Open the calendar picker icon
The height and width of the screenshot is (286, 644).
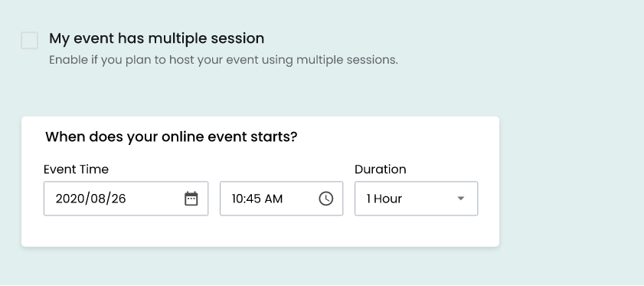click(191, 199)
